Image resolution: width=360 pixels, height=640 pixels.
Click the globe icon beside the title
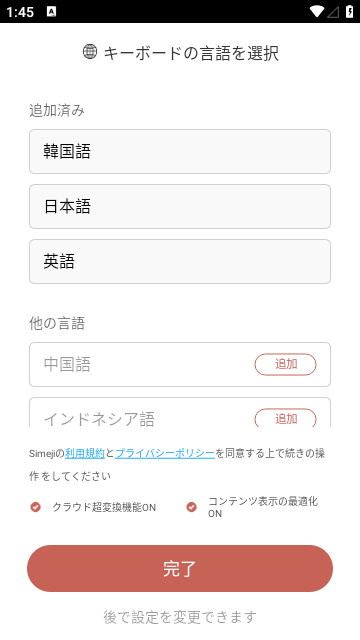(x=90, y=52)
